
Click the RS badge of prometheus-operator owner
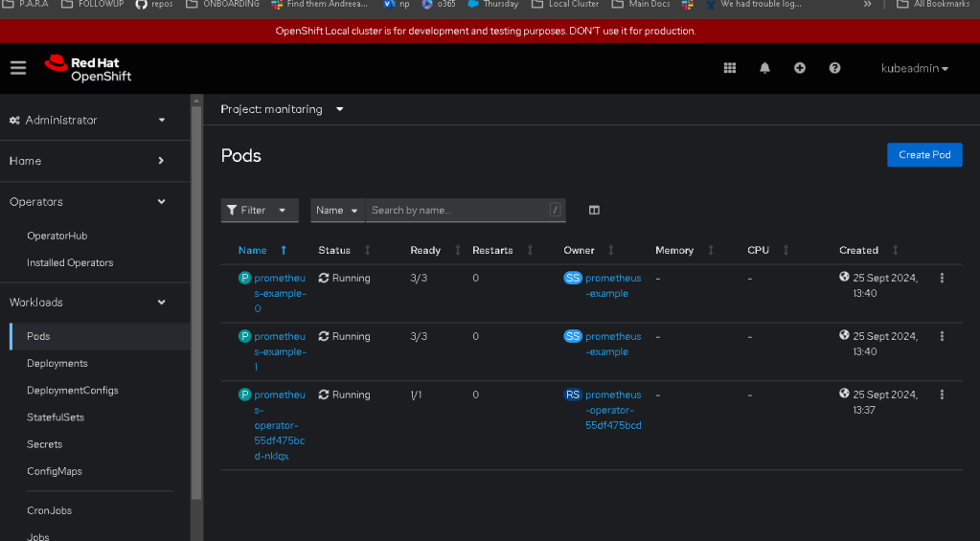tap(573, 394)
